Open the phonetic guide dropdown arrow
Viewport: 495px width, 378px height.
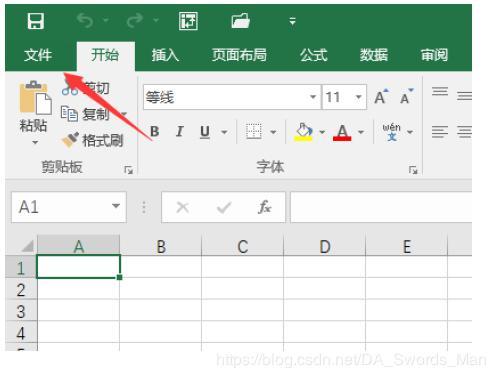pos(410,132)
